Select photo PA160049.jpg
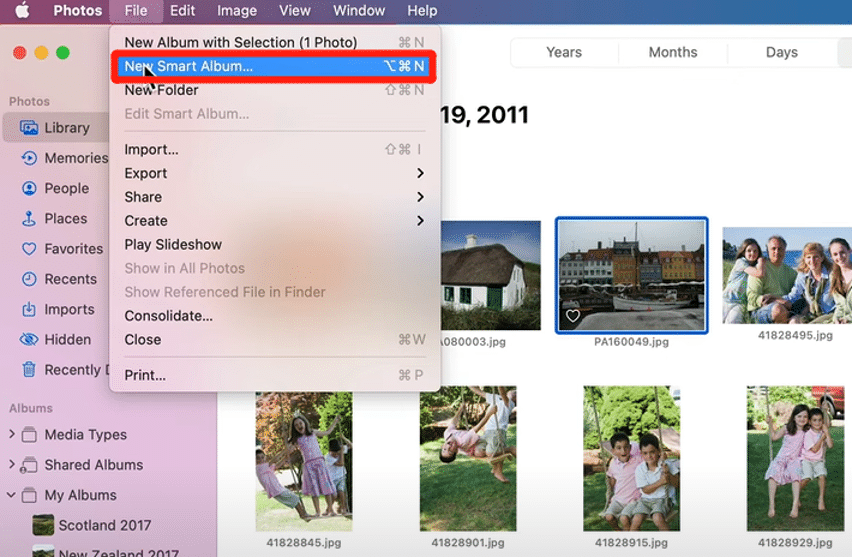Screen dimensions: 852x558 point(631,275)
